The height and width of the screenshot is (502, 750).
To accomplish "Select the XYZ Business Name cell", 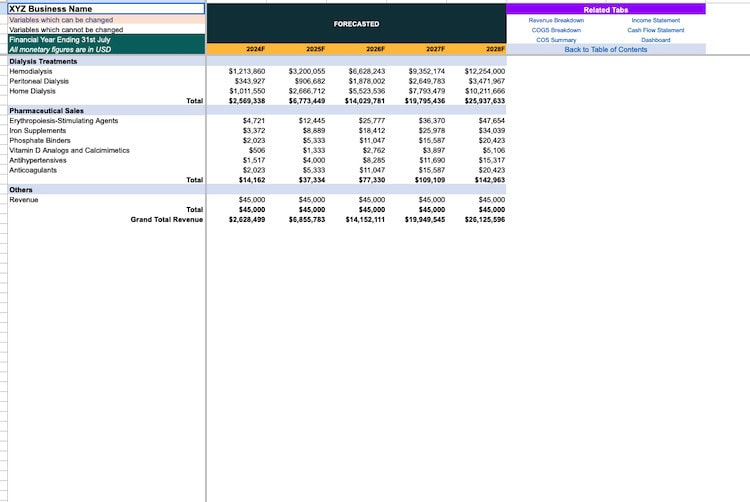I will 106,9.
